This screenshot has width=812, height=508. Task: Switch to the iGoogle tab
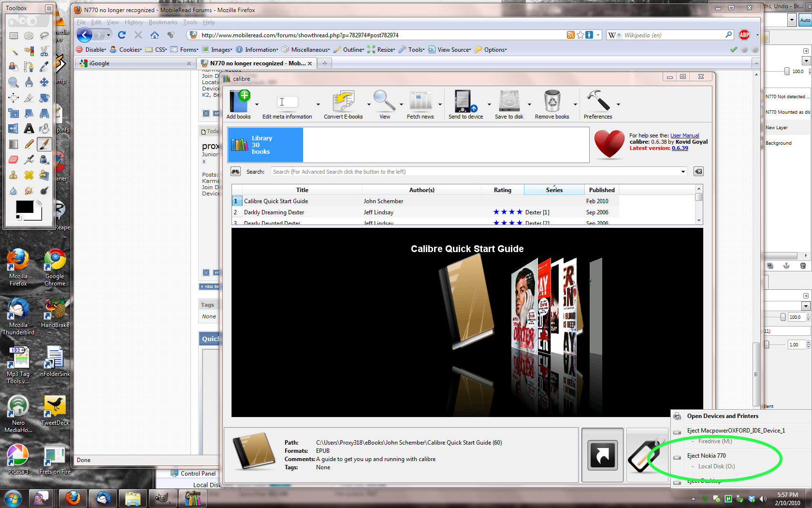tap(136, 63)
